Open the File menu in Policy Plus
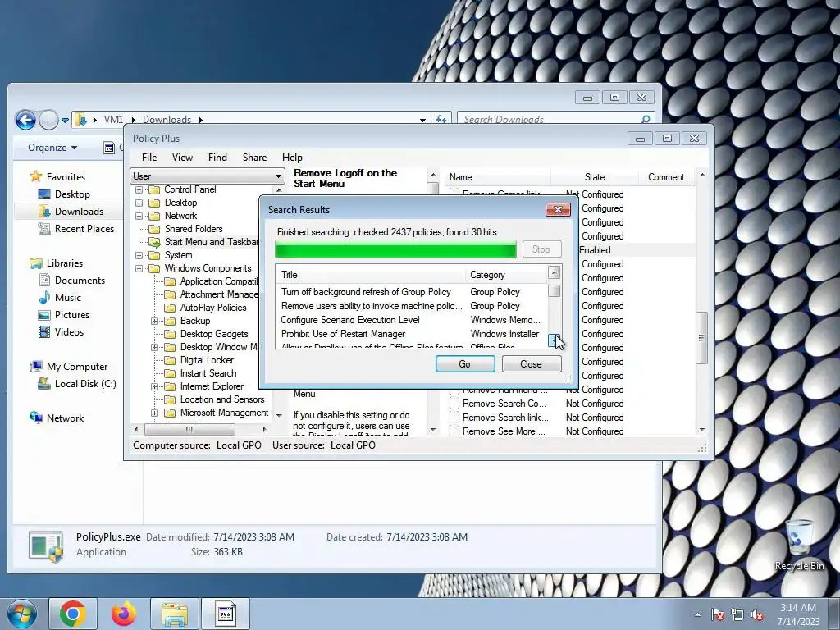Screen dimensions: 840x630 tap(149, 157)
